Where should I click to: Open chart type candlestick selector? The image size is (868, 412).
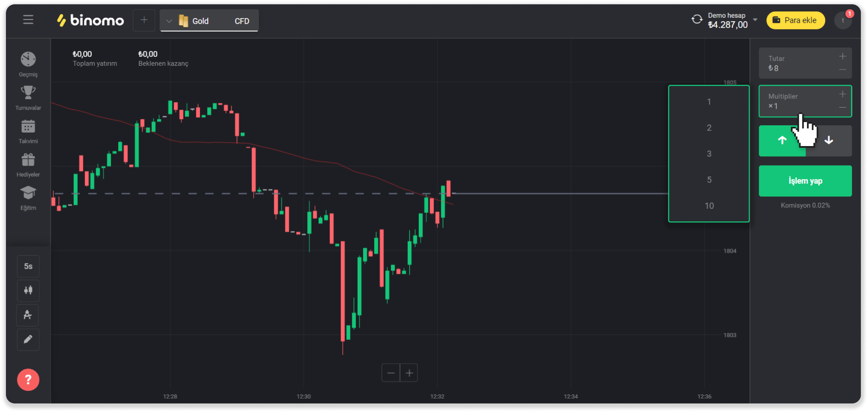click(28, 290)
